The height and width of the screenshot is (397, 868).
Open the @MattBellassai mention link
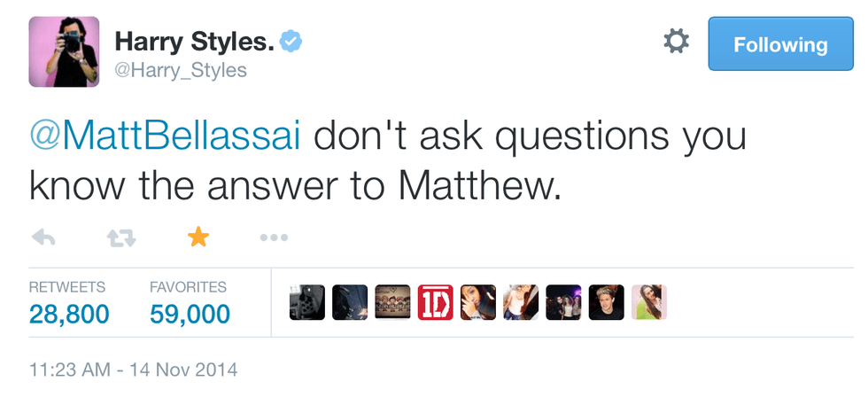[x=167, y=138]
